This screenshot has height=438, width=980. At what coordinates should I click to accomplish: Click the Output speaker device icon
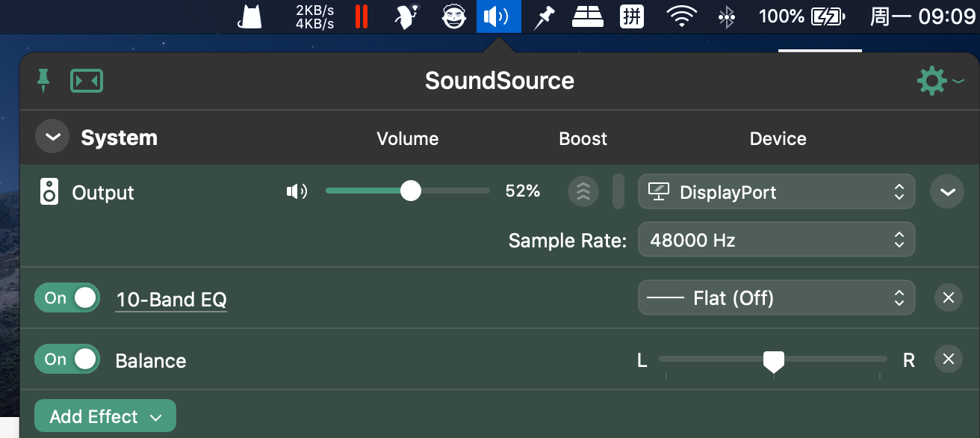[49, 192]
